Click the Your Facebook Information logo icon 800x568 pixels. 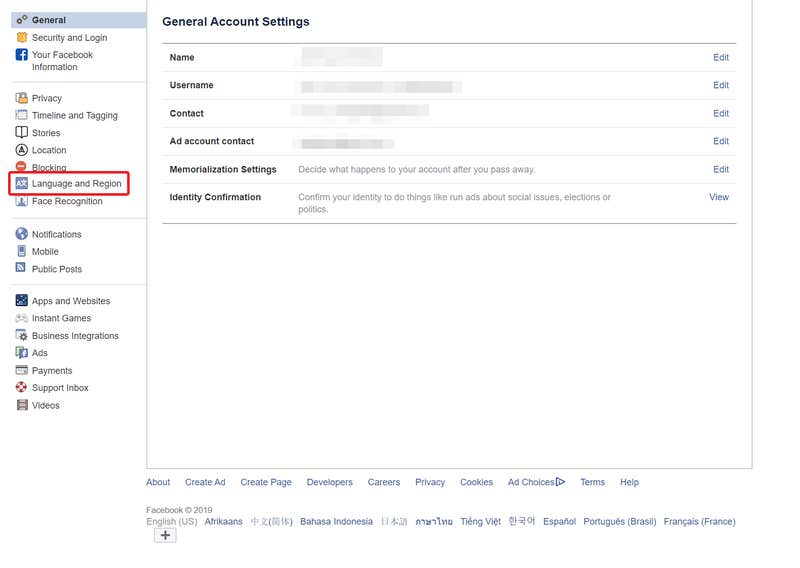(x=21, y=55)
